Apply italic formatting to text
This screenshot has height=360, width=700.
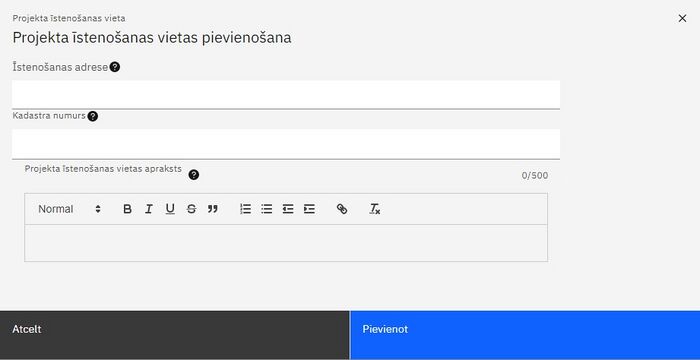click(x=149, y=209)
